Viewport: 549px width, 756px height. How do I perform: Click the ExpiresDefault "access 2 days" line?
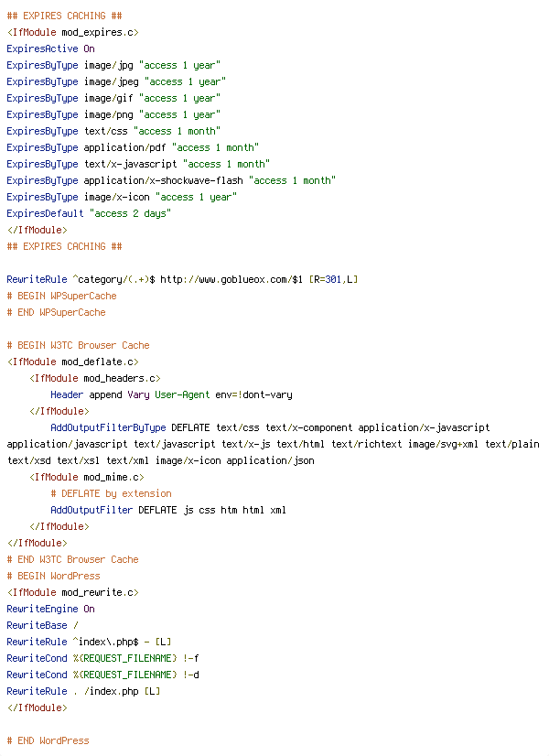pyautogui.click(x=89, y=213)
